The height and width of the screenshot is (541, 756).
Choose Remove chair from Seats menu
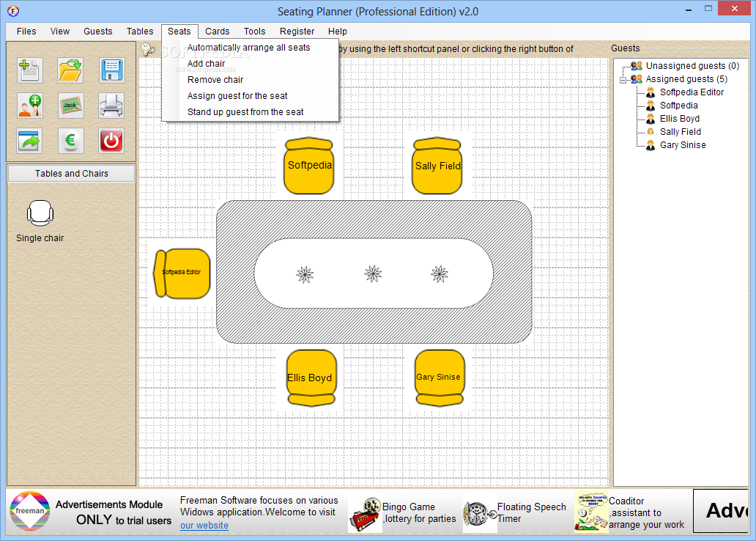pyautogui.click(x=251, y=80)
